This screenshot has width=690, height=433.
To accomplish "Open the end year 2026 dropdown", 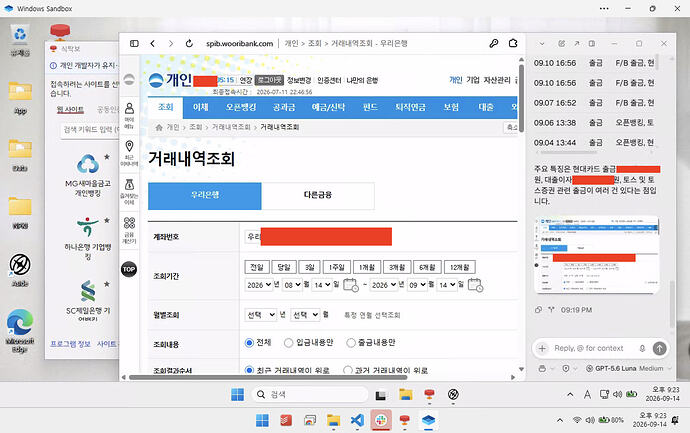I will coord(384,285).
